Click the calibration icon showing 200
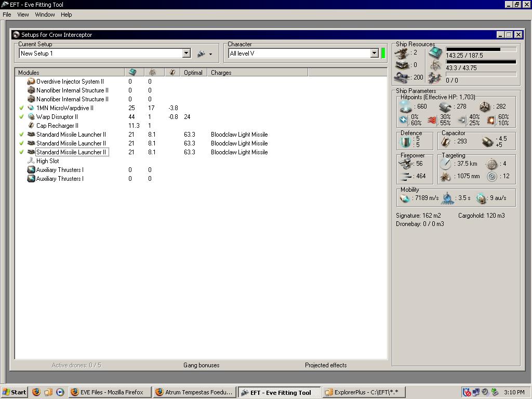 (x=402, y=77)
